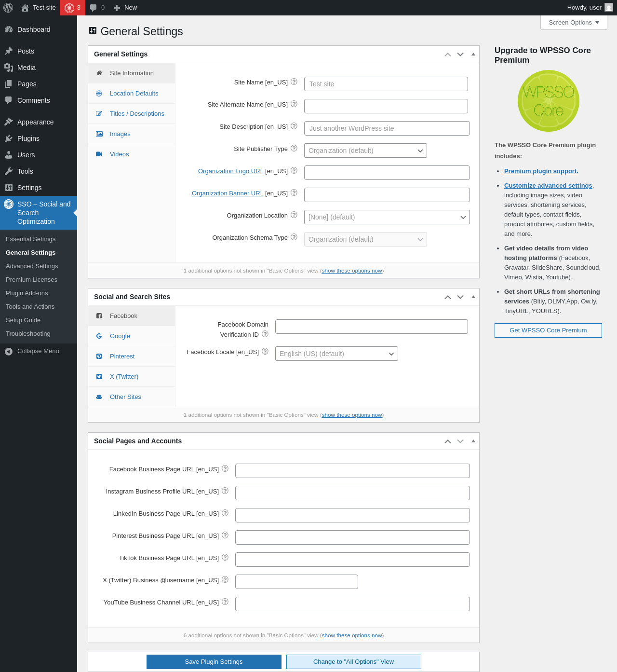This screenshot has height=672, width=617.
Task: Click help icon beside TikTok Business Page URL
Action: coord(225,558)
